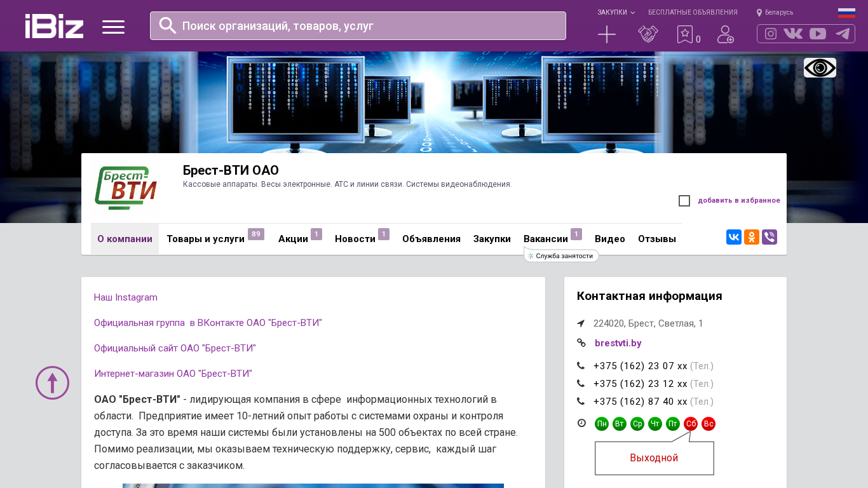Viewport: 868px width, 488px height.
Task: Open the Закупки tab
Action: coord(492,239)
